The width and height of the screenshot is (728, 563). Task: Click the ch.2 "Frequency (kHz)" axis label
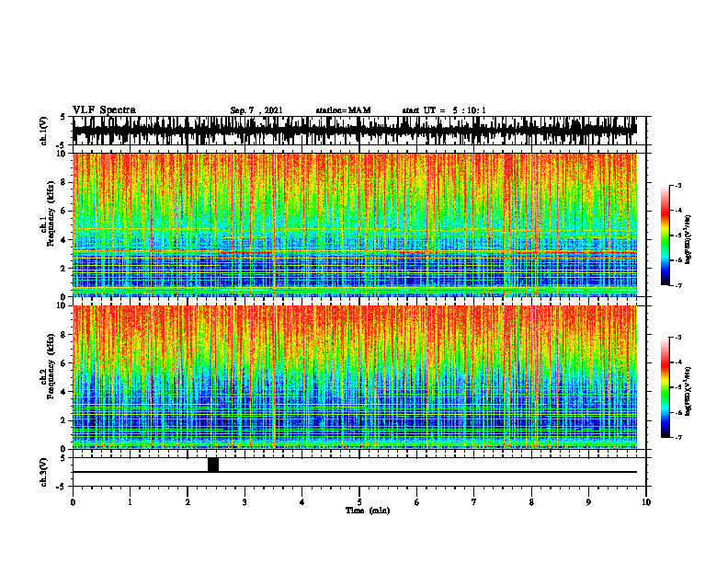(x=51, y=366)
